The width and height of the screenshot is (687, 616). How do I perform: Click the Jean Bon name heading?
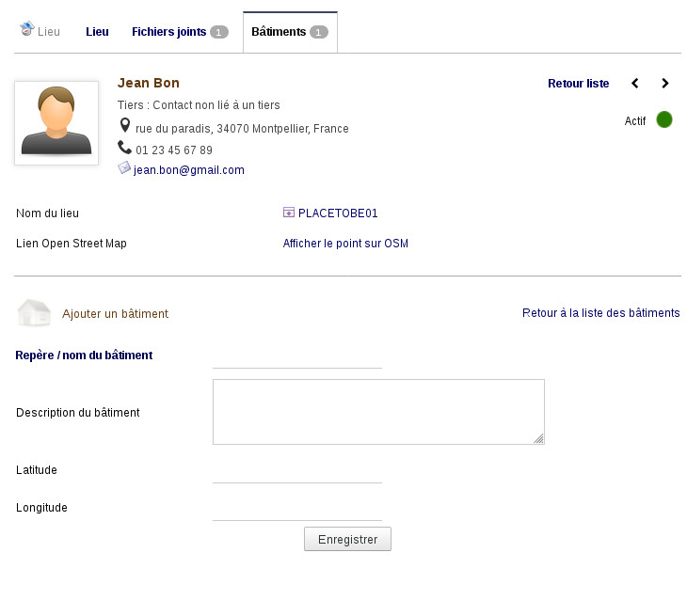click(x=149, y=83)
